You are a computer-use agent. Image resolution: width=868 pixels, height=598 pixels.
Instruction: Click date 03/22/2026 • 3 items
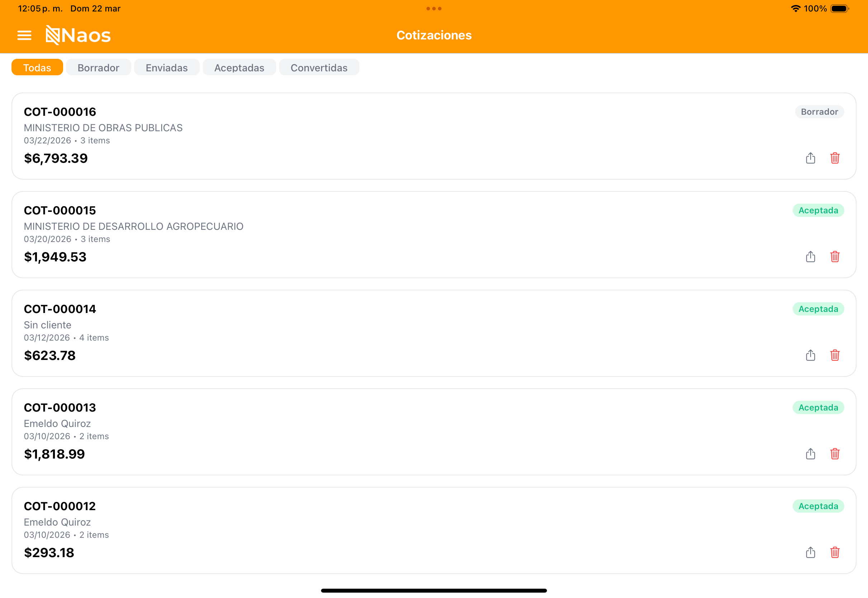point(67,141)
